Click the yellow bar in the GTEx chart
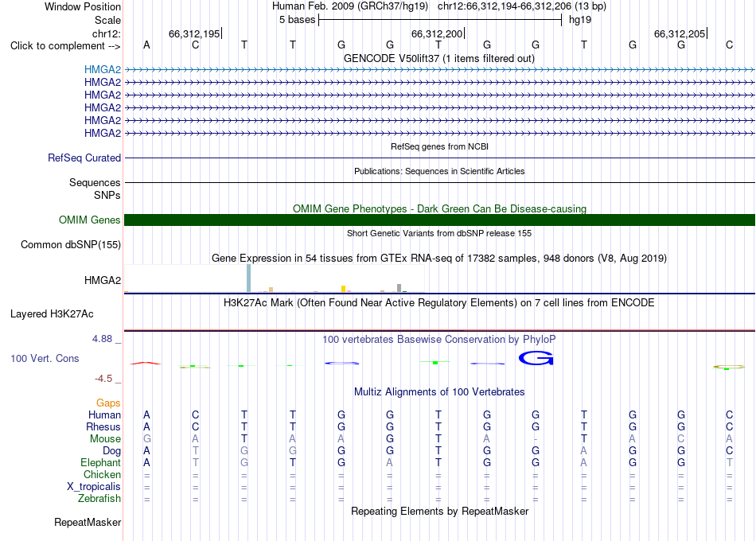 tap(343, 289)
